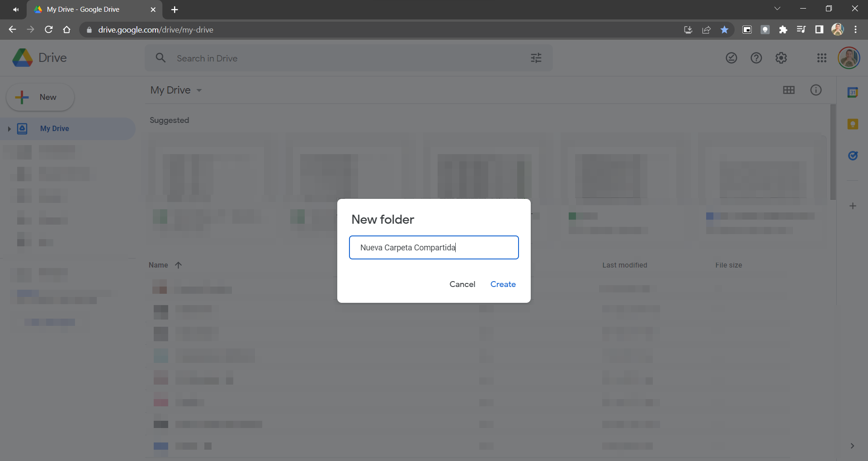This screenshot has height=461, width=868.
Task: Click Create in the New folder dialog
Action: [x=503, y=284]
